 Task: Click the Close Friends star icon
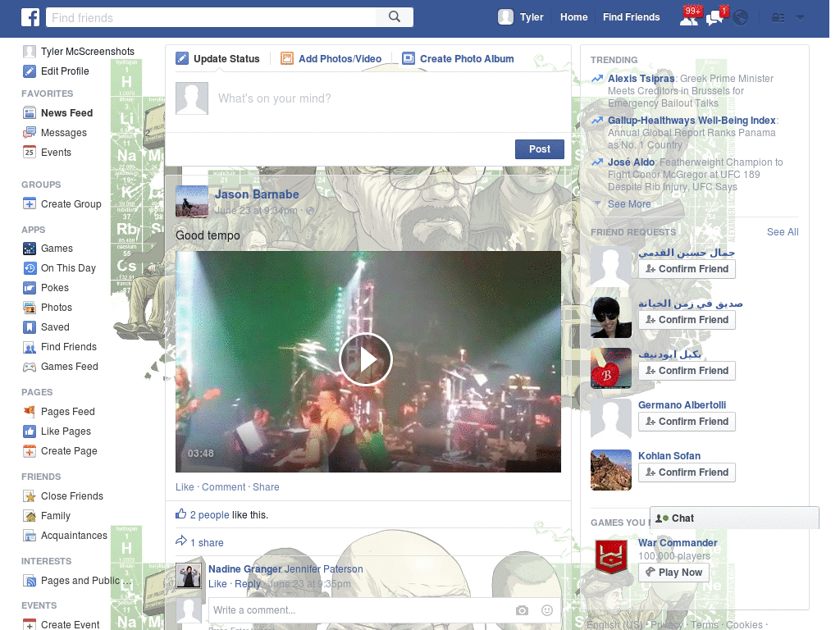click(x=30, y=496)
